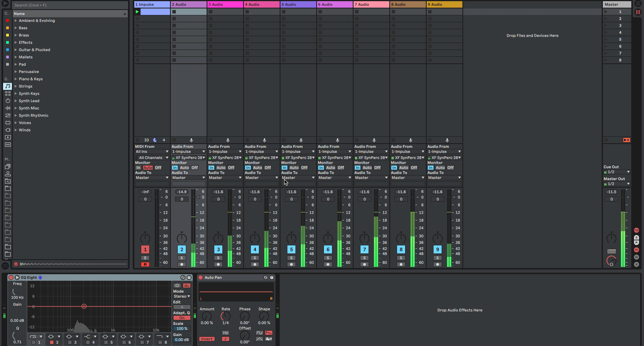Expand the Synth Lead folder
The height and width of the screenshot is (346, 644).
[16, 101]
